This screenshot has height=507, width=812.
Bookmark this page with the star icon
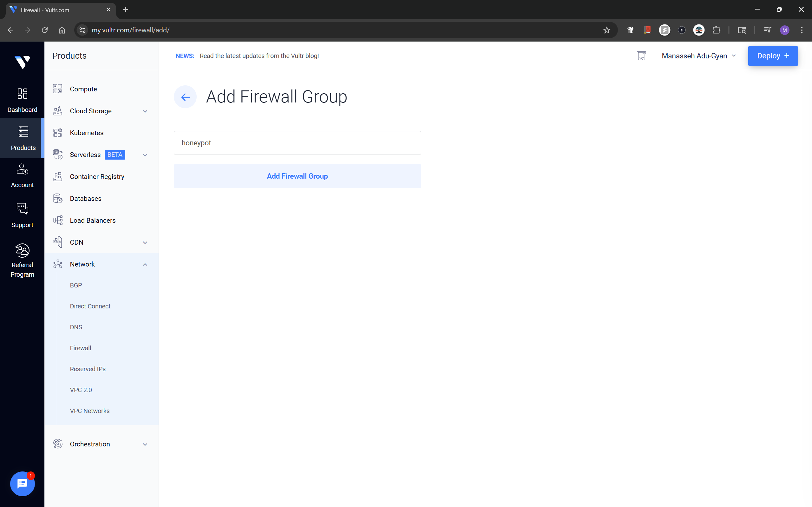(x=606, y=30)
